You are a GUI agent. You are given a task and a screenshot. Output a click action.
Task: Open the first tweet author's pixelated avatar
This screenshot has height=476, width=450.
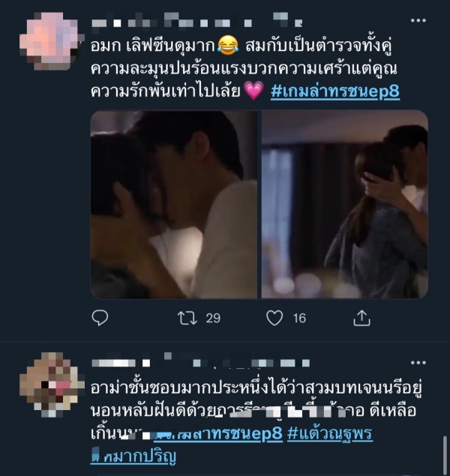(50, 41)
